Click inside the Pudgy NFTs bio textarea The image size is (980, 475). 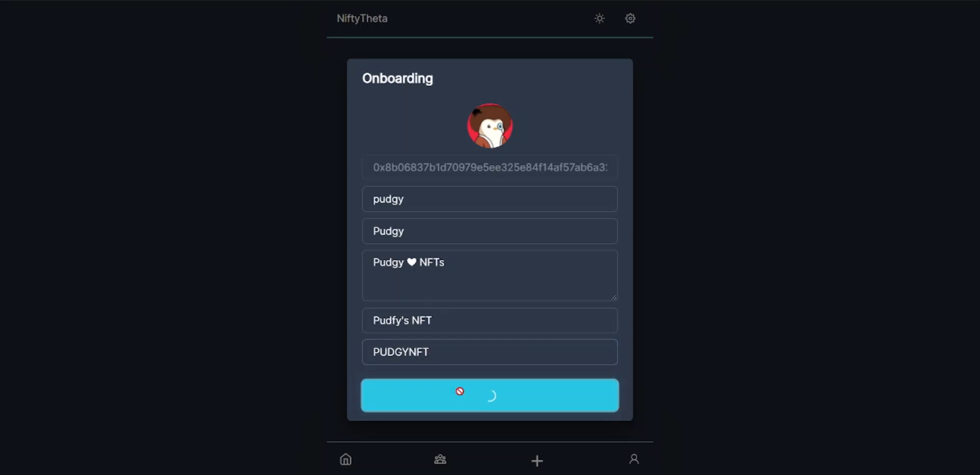490,276
